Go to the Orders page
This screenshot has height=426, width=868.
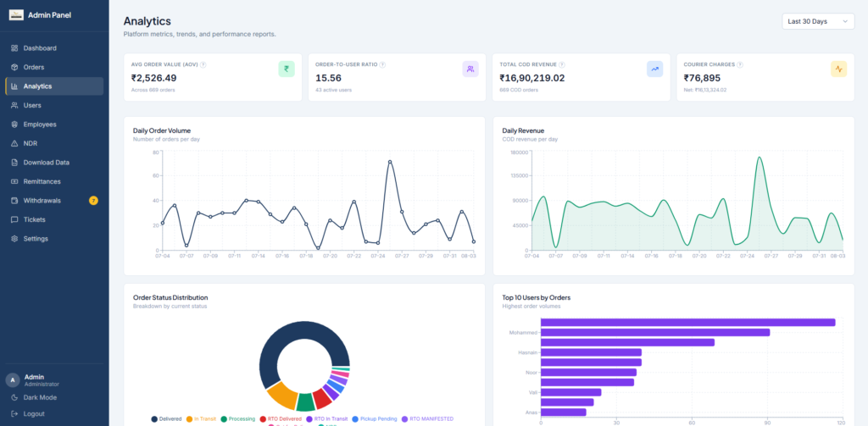54,67
